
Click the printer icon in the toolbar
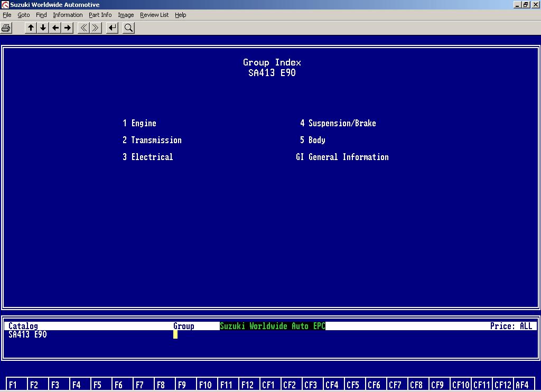click(x=6, y=28)
